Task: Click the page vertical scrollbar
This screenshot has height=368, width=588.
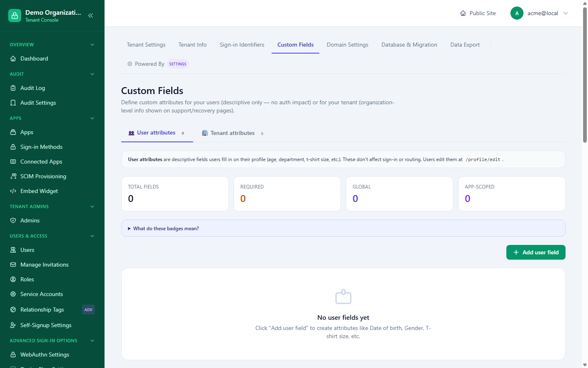Action: tap(585, 75)
